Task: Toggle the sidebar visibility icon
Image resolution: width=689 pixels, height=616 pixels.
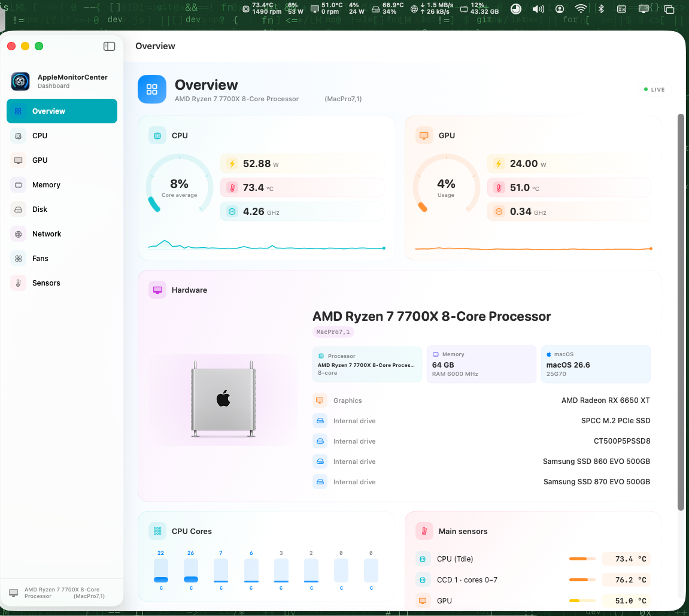Action: coord(109,47)
